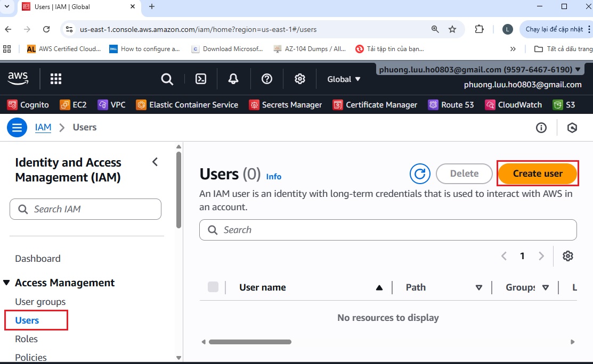Collapse the Access Management section
This screenshot has height=364, width=593.
coord(6,283)
